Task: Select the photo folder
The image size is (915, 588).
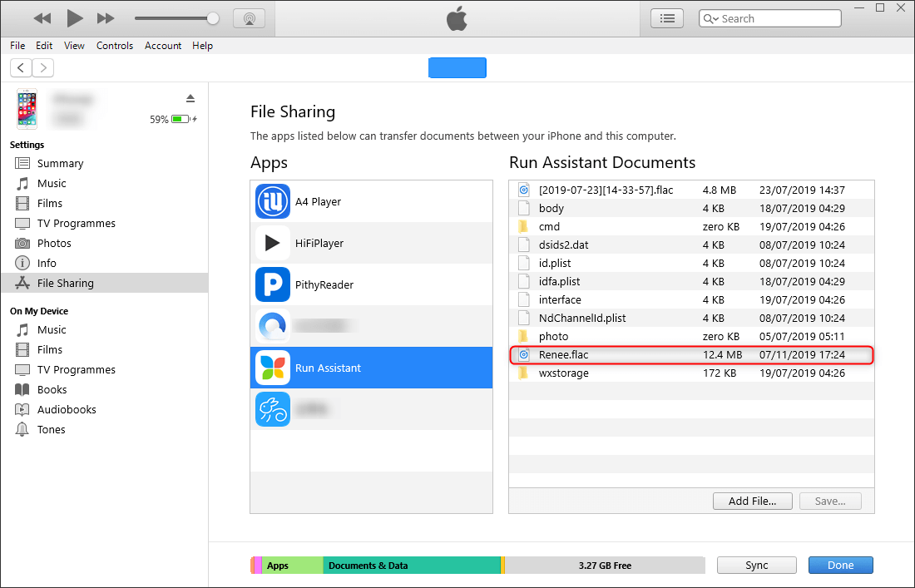Action: tap(691, 336)
